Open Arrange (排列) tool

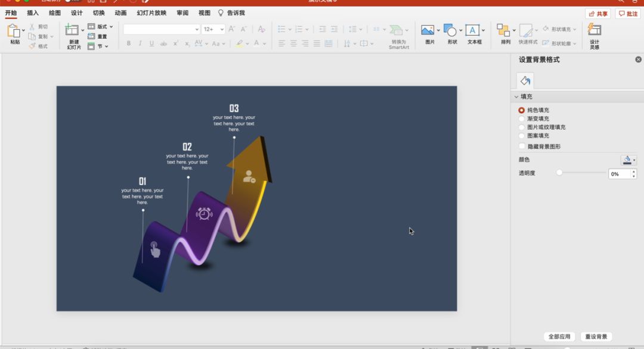(503, 30)
